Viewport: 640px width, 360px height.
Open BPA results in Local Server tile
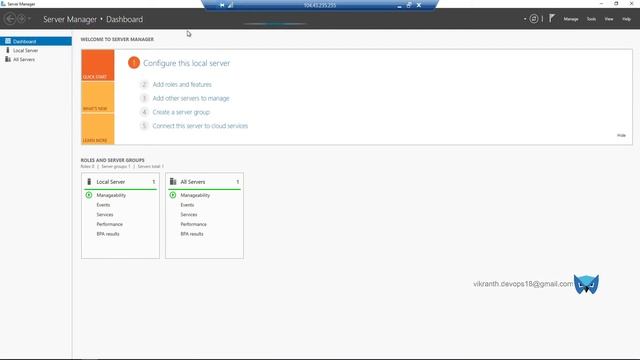coord(108,234)
